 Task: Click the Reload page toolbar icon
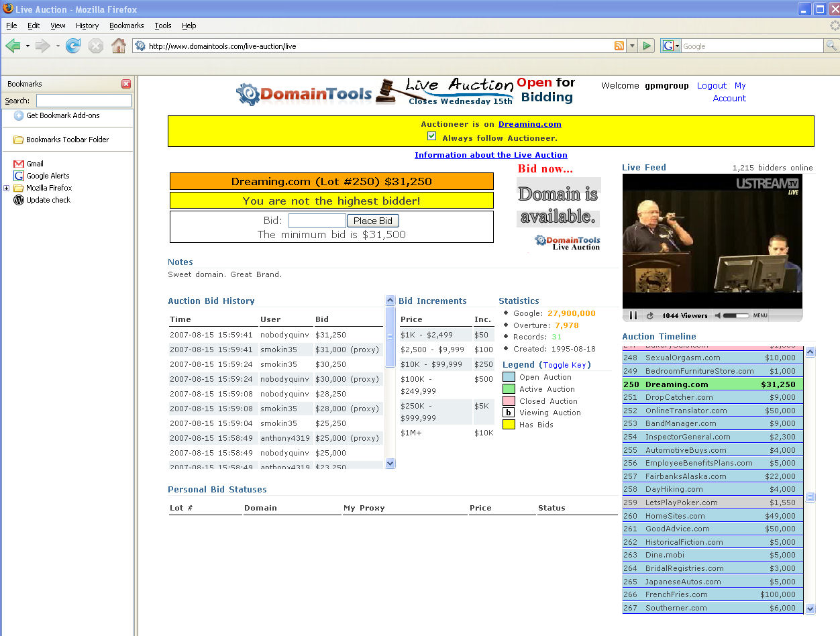(73, 46)
